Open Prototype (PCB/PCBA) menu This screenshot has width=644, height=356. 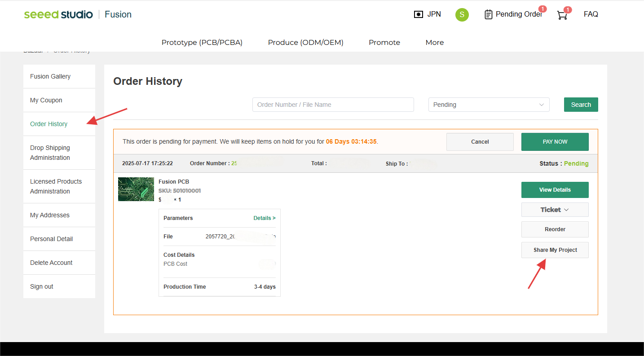[x=202, y=43]
